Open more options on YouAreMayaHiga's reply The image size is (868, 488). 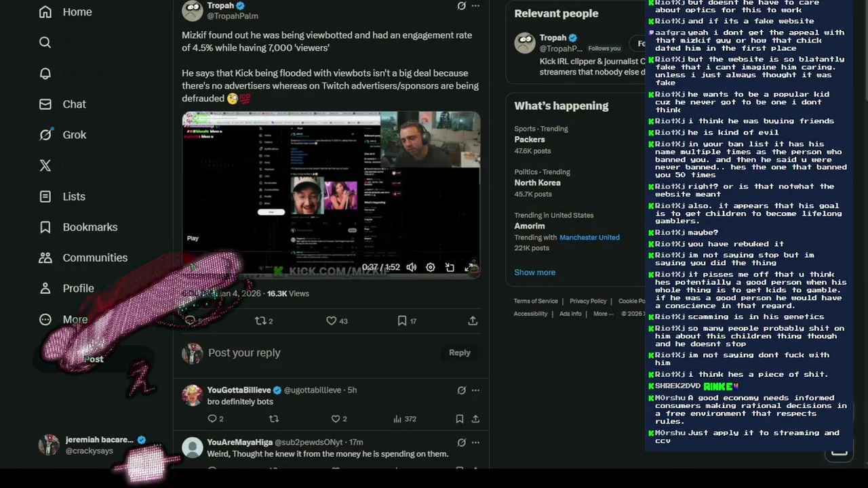(475, 442)
